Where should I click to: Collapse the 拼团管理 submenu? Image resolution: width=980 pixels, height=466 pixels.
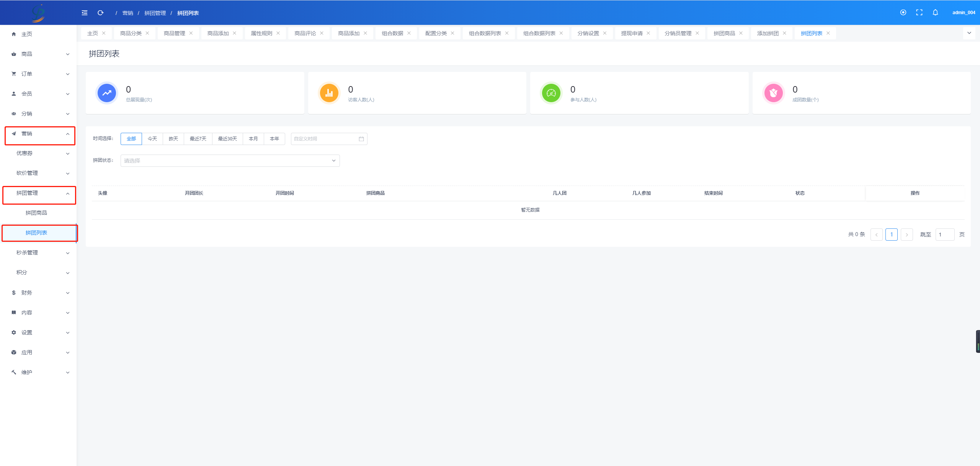click(x=68, y=194)
